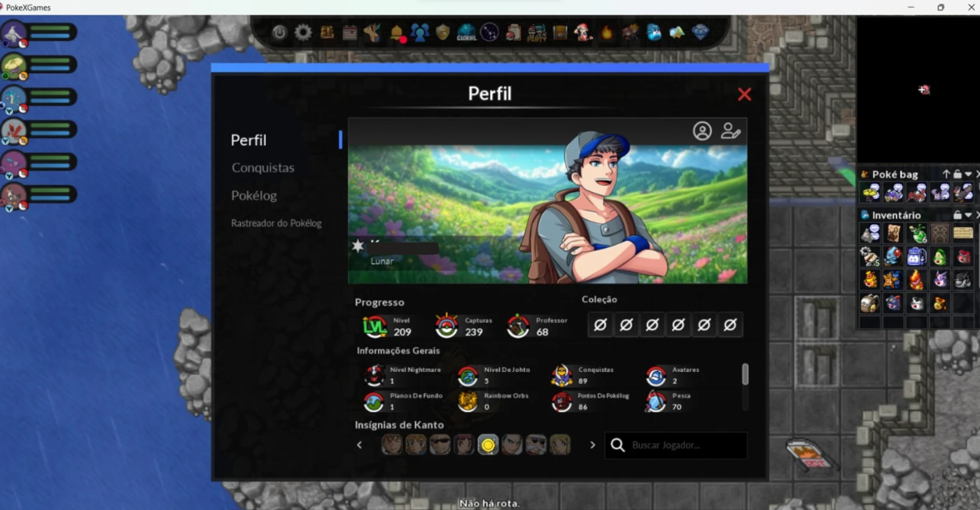The image size is (980, 510).
Task: Open the Global chat globe icon
Action: [466, 33]
